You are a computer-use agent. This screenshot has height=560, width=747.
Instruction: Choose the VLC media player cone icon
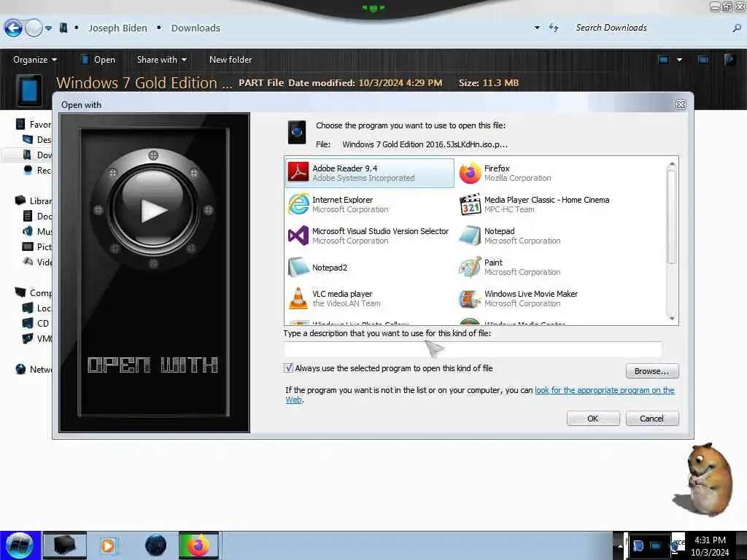pos(298,298)
